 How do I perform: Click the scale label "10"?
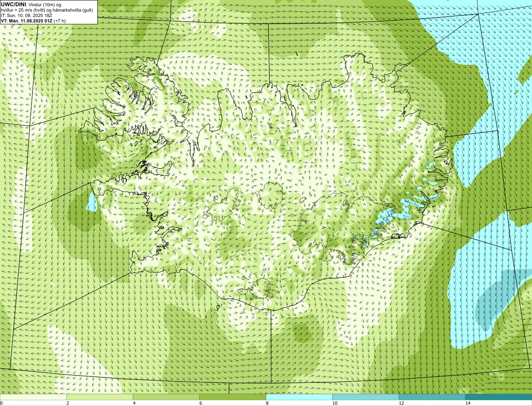[x=335, y=403]
